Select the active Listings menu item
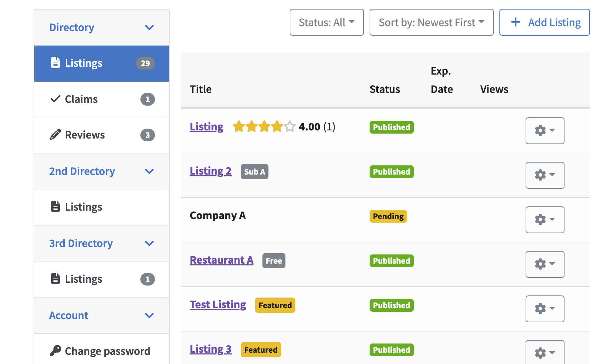Screen dimensions: 602x364 tap(102, 63)
